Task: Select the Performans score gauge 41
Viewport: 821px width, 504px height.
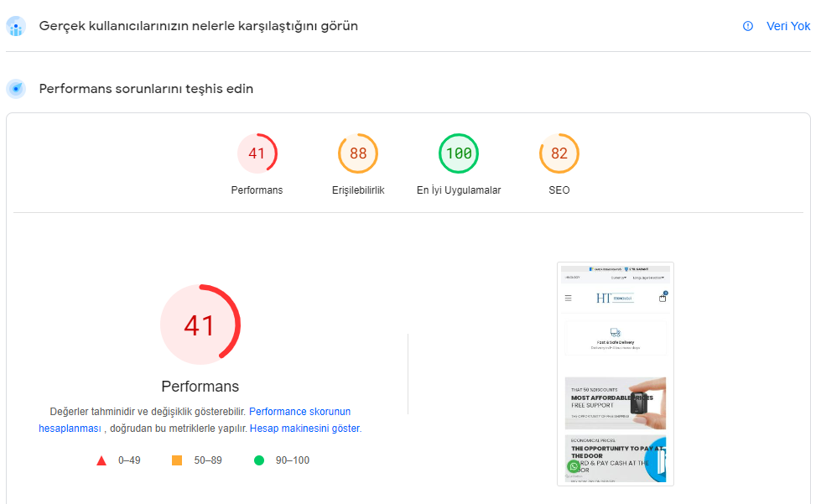Action: click(257, 153)
